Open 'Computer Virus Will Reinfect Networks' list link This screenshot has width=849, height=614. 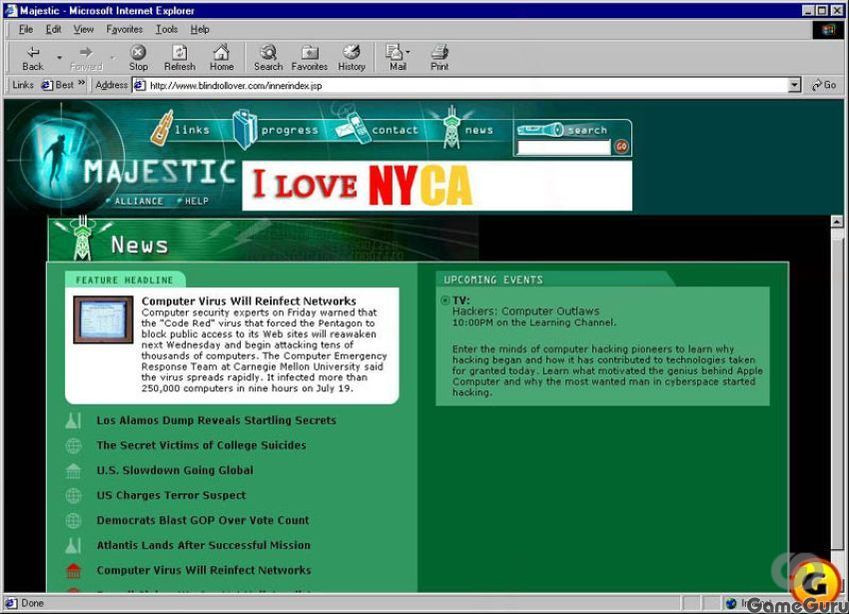click(204, 570)
